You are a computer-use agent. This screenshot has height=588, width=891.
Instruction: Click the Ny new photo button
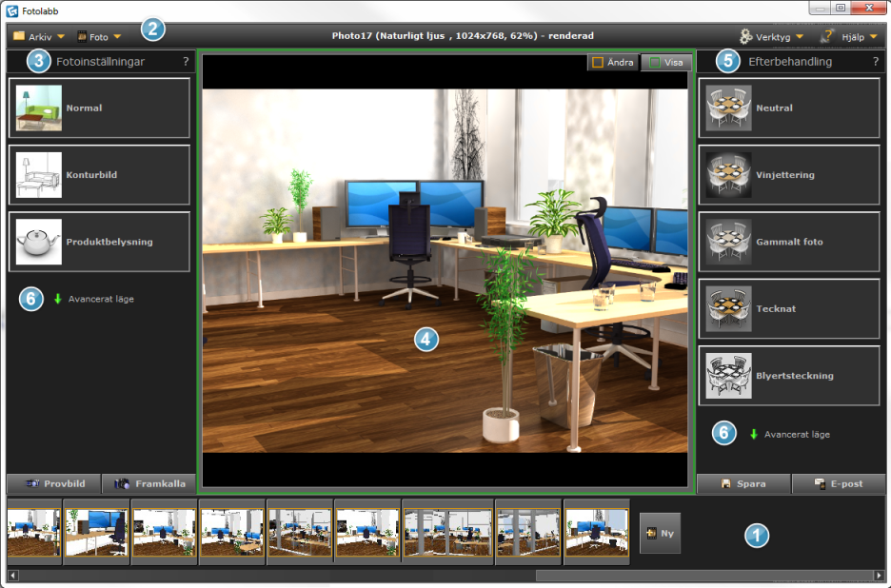point(661,534)
